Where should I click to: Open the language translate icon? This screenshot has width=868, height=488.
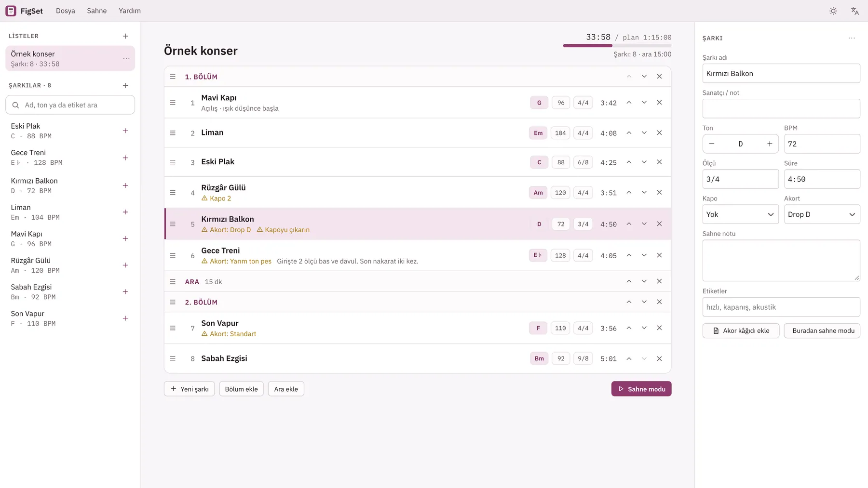pyautogui.click(x=854, y=11)
